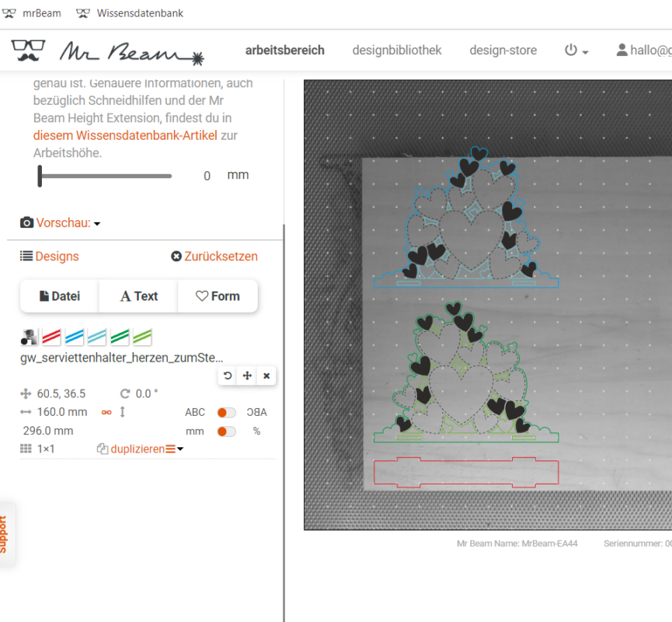Click the Datei button
672x622 pixels.
click(59, 296)
